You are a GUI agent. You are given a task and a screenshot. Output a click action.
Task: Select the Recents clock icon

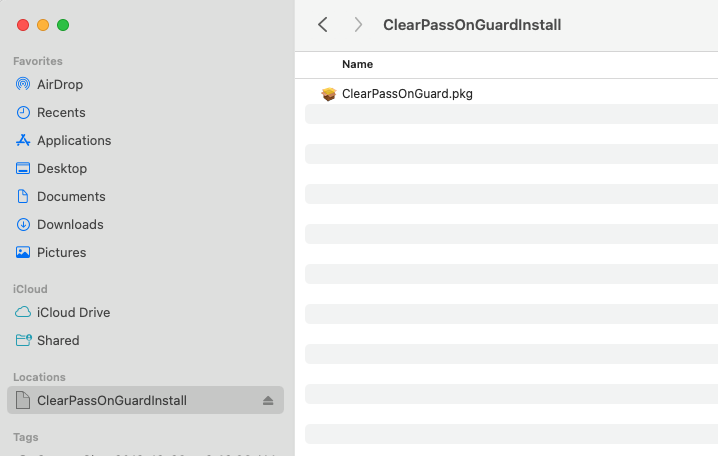(23, 113)
